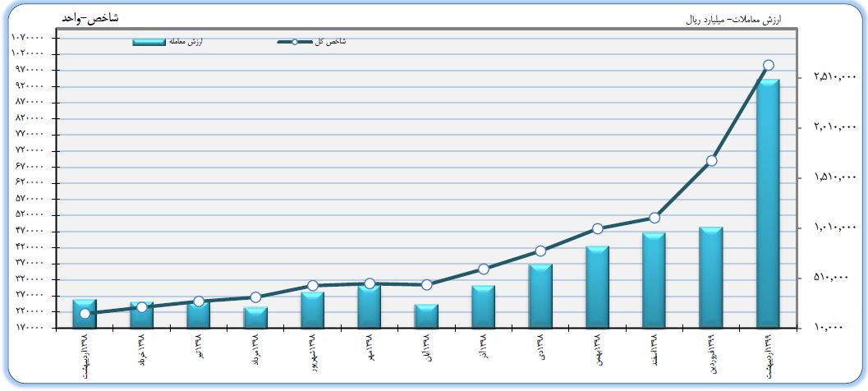The image size is (868, 391).
Task: Click the top value label on the right axis
Action: (x=829, y=77)
